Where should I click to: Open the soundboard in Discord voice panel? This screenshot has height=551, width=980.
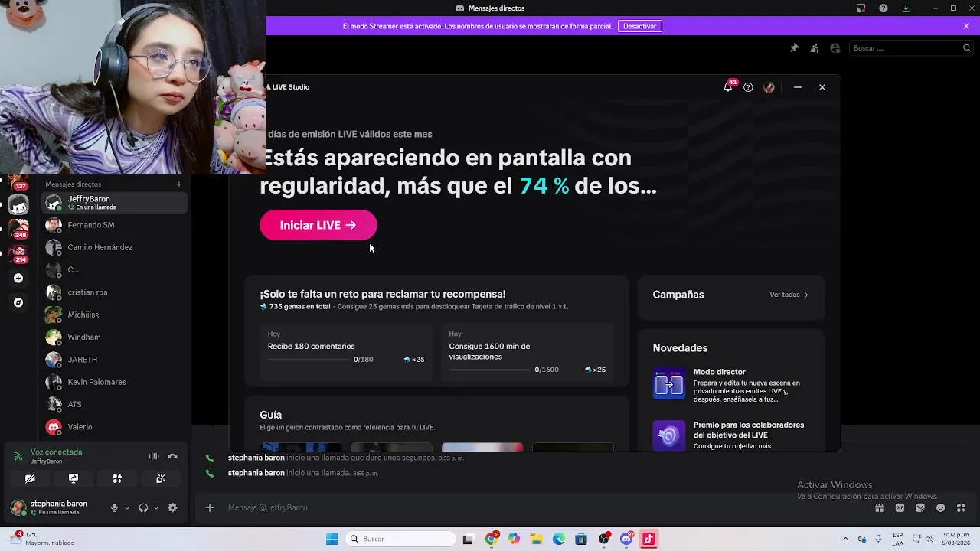coord(161,478)
